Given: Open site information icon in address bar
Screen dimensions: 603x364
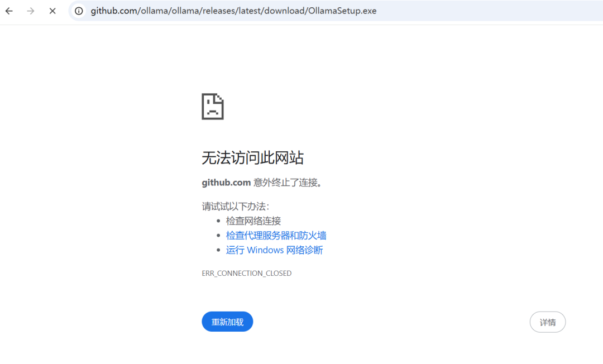Looking at the screenshot, I should pyautogui.click(x=79, y=11).
